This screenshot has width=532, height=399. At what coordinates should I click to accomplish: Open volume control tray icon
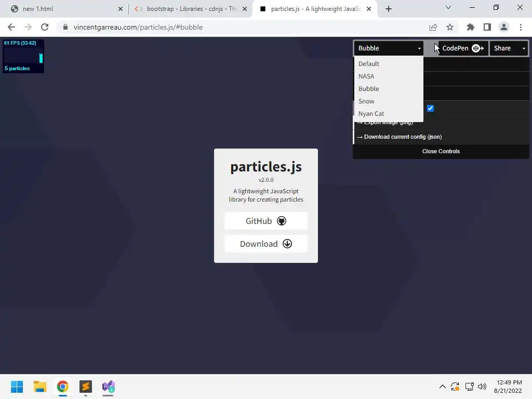tap(482, 387)
